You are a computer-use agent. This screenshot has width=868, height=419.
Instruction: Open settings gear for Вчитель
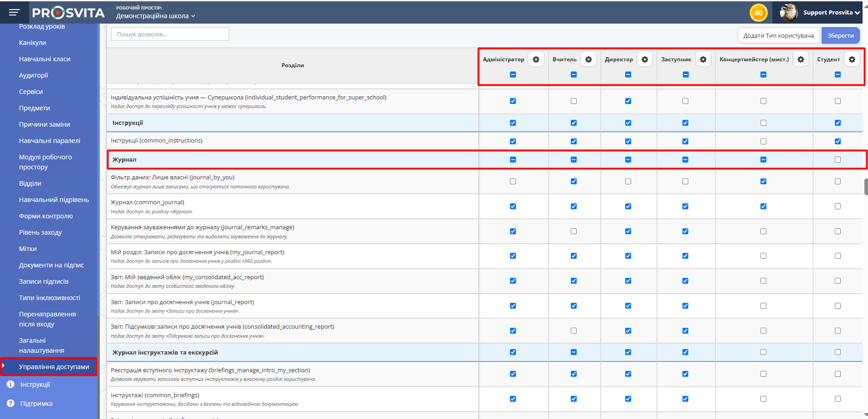[588, 59]
